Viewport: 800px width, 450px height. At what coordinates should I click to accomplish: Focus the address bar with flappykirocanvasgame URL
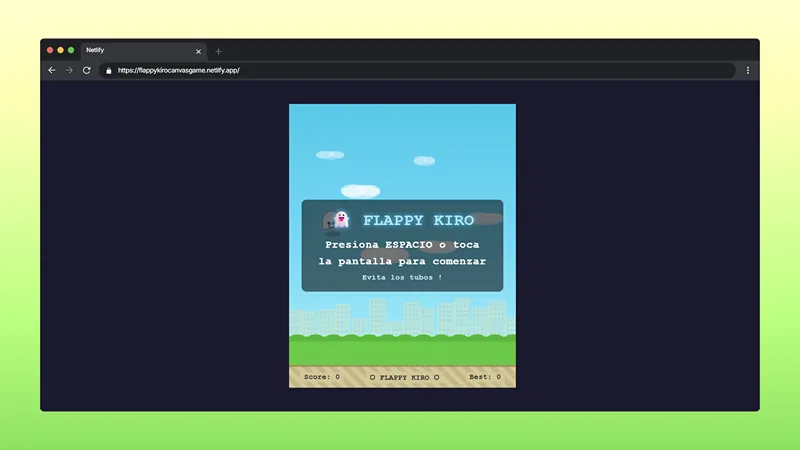click(x=417, y=70)
